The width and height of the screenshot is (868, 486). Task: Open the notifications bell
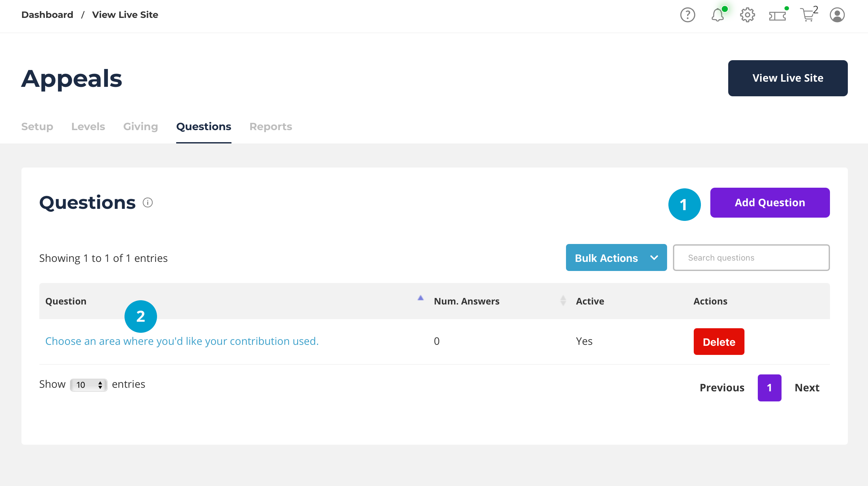(x=717, y=15)
